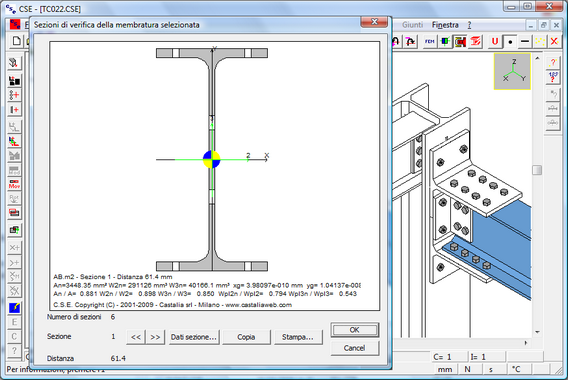568x380 pixels.
Task: Toggle the line display mode button
Action: click(x=525, y=41)
